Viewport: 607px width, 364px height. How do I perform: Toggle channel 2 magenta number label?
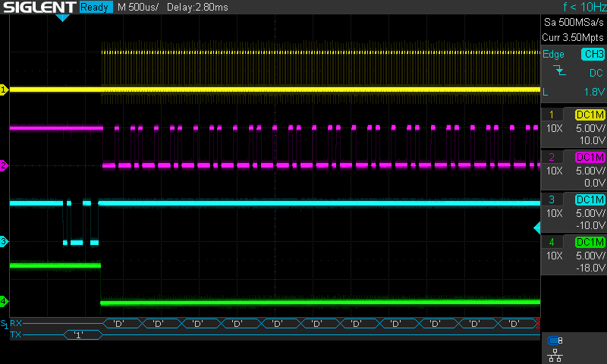pyautogui.click(x=551, y=157)
